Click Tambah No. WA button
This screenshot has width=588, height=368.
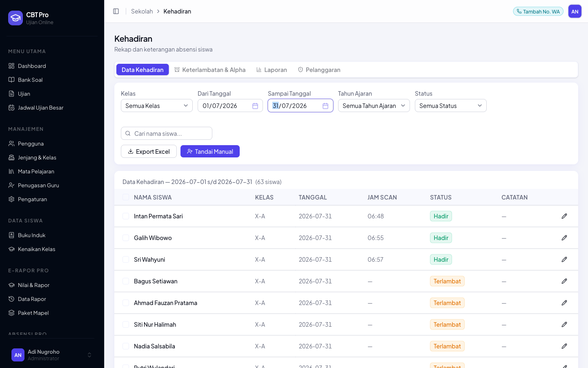[538, 11]
